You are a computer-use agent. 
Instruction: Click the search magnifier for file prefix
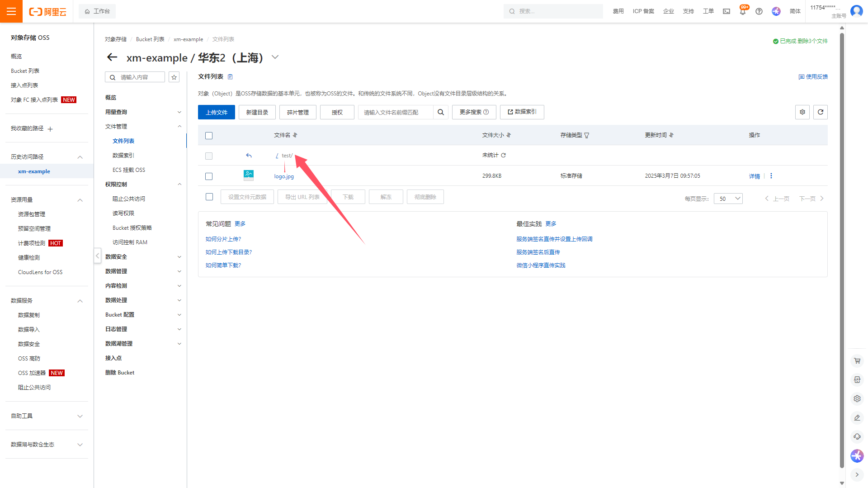pos(441,112)
